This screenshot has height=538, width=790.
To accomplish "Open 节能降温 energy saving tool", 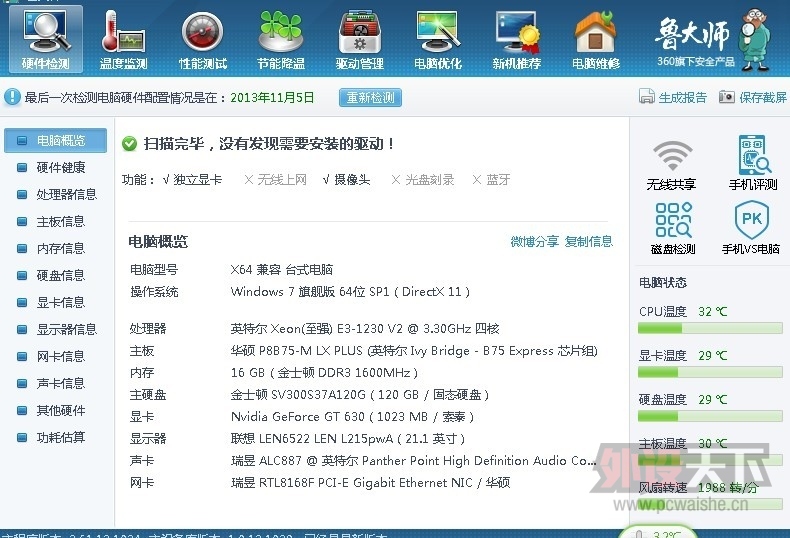I will coord(281,39).
